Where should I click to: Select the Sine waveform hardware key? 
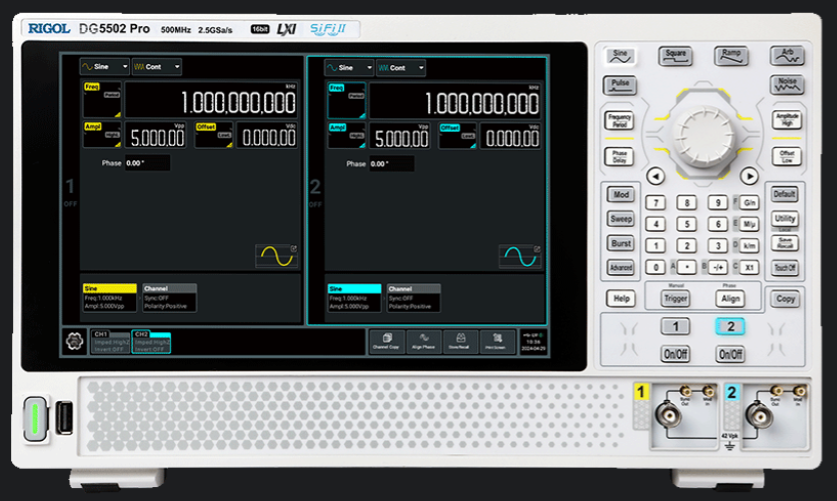[620, 56]
